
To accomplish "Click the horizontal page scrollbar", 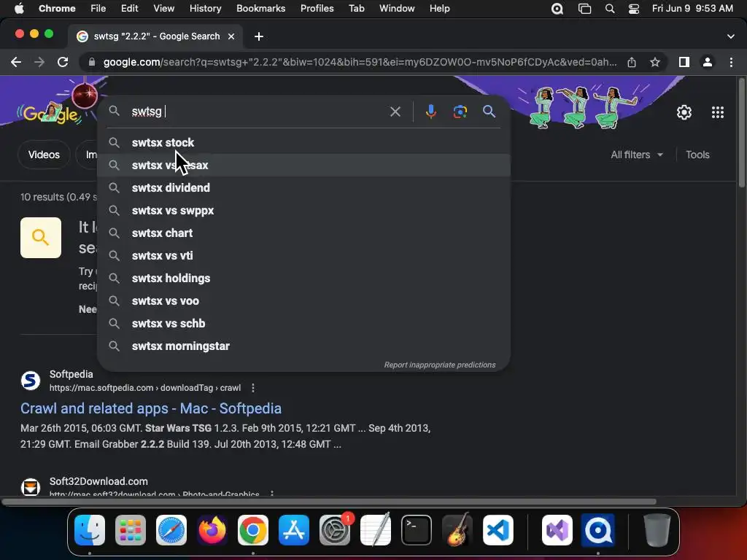I will pos(329,502).
